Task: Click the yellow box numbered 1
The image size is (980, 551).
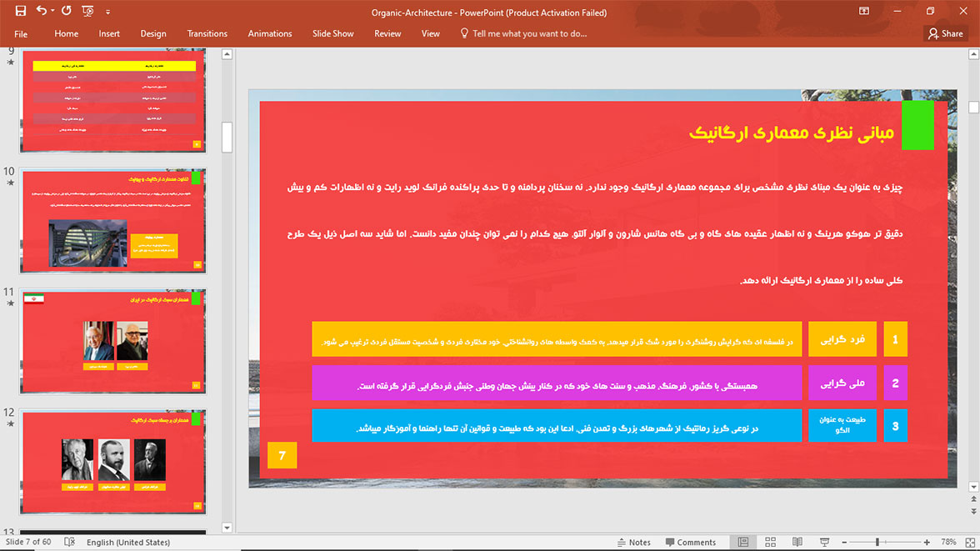Action: click(895, 339)
